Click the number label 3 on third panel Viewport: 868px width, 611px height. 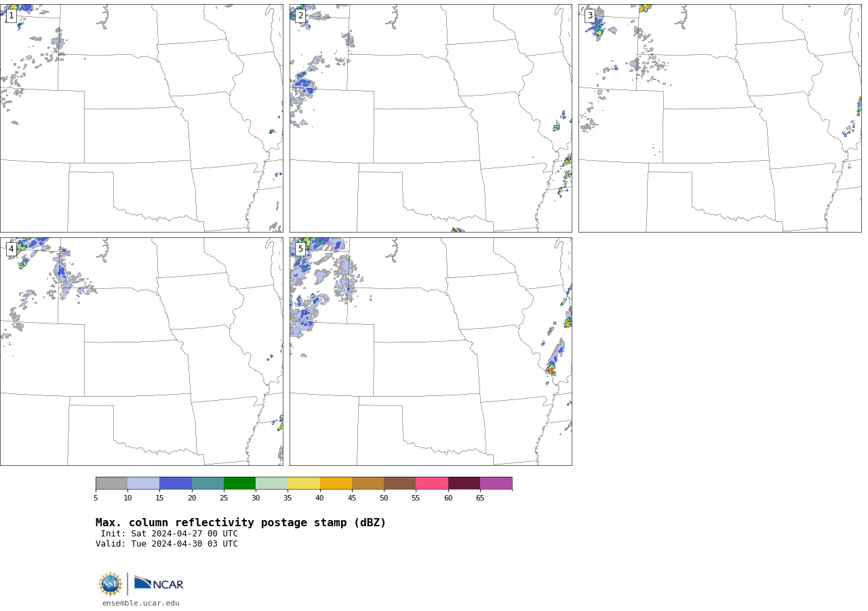(589, 16)
